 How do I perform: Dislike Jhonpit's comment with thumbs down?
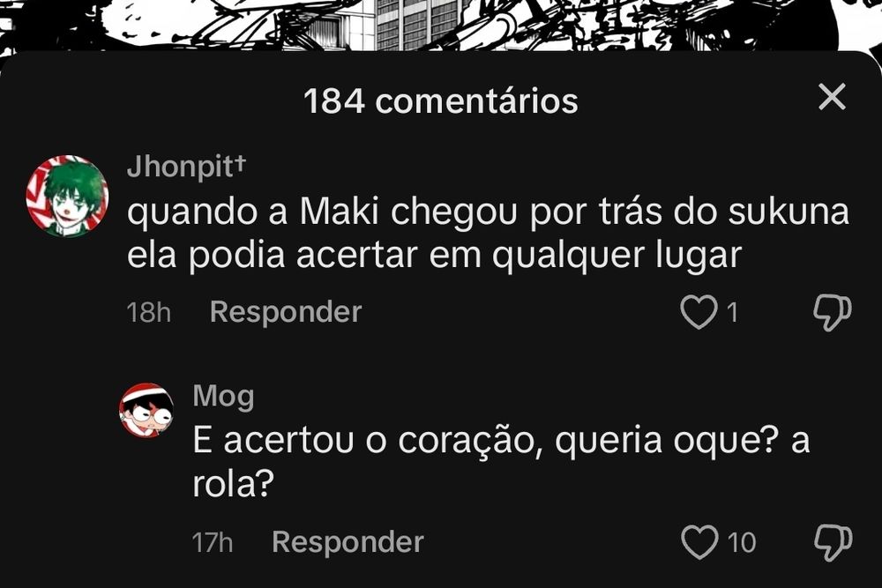(x=833, y=313)
